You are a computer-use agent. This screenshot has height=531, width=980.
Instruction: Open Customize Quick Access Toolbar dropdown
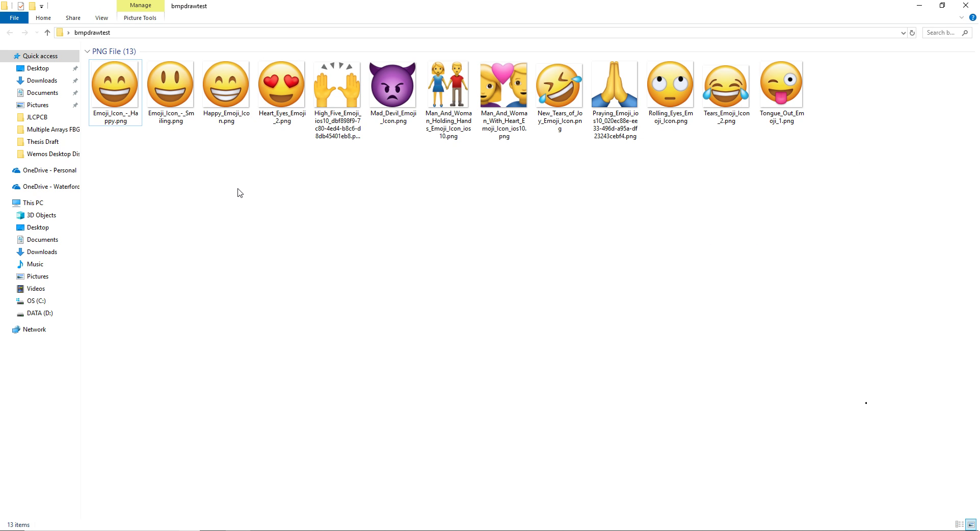pos(41,6)
